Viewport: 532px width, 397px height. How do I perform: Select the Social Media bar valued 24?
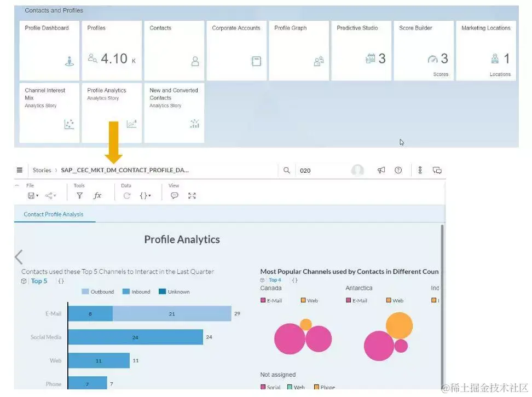pos(135,337)
